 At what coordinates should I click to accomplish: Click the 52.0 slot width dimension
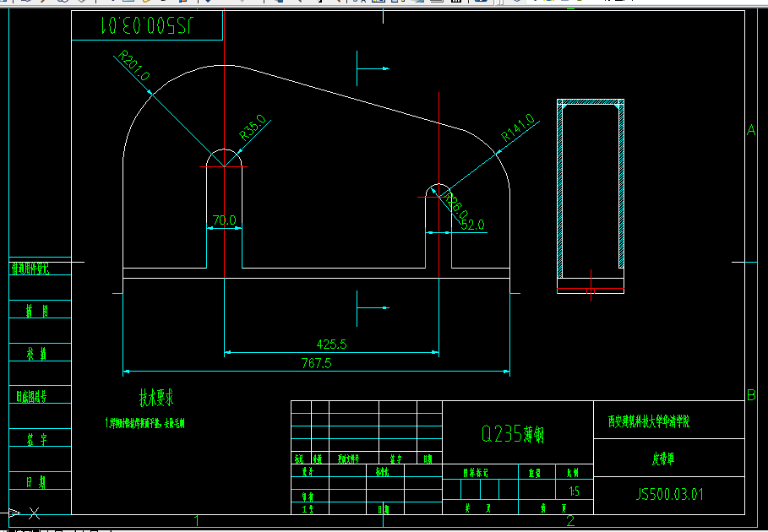472,225
